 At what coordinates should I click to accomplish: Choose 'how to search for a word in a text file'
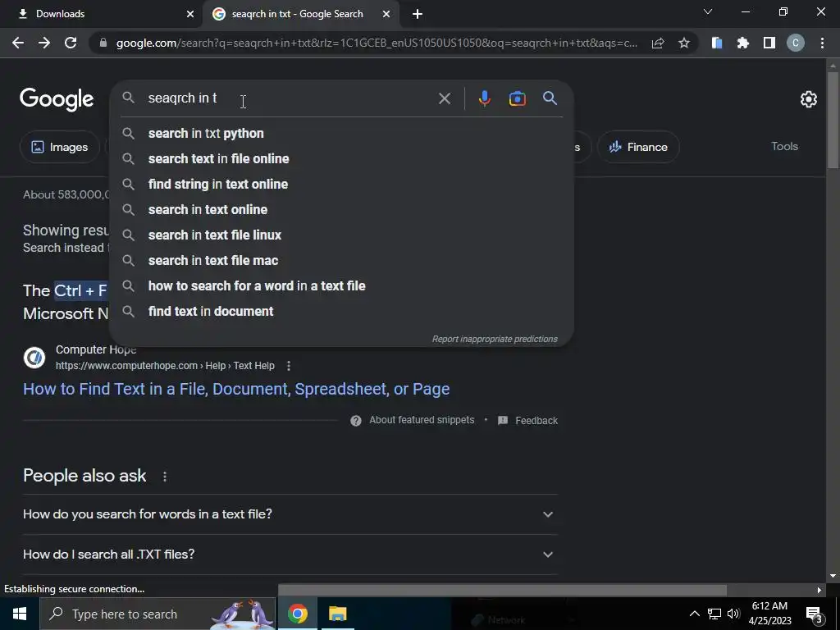(341, 286)
